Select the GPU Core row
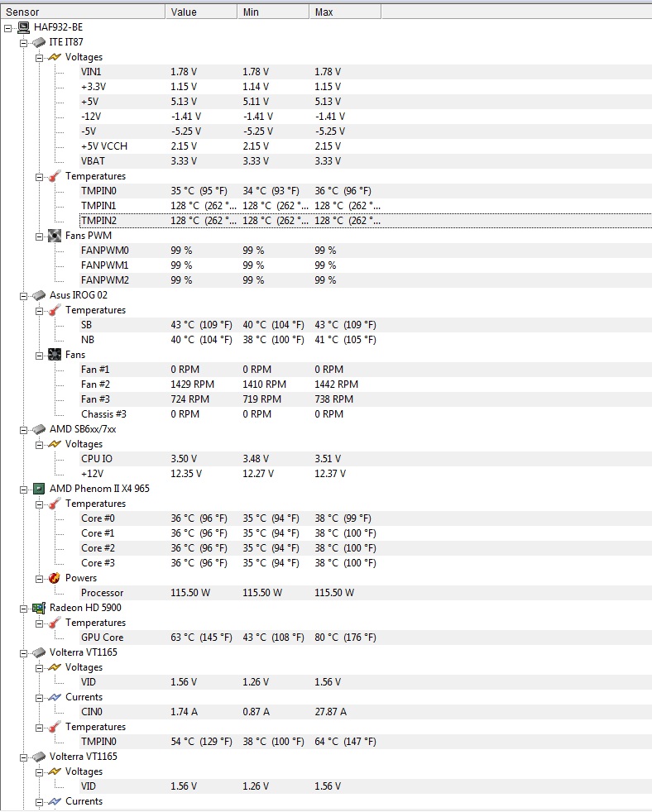Viewport: 652px width, 812px height. click(366, 638)
